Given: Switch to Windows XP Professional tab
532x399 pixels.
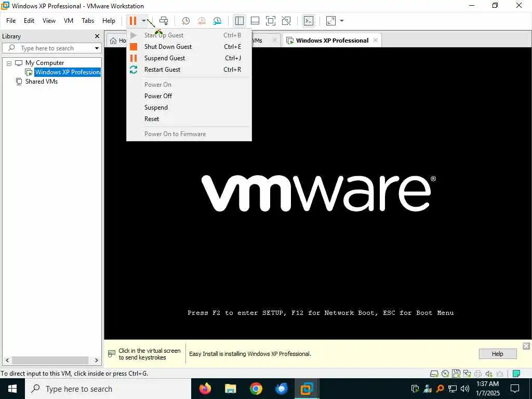Looking at the screenshot, I should coord(332,41).
